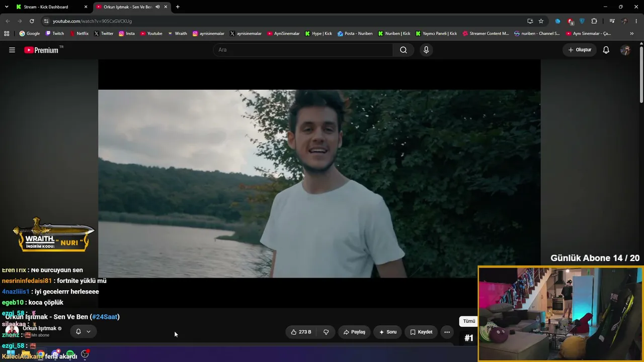Click the Paylaş share button
This screenshot has width=644, height=362.
pos(354,332)
